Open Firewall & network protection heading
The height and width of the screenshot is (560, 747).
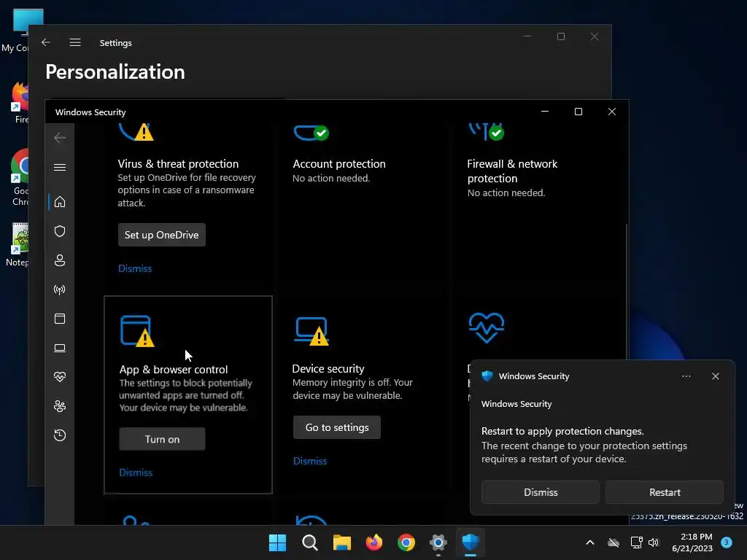coord(512,171)
